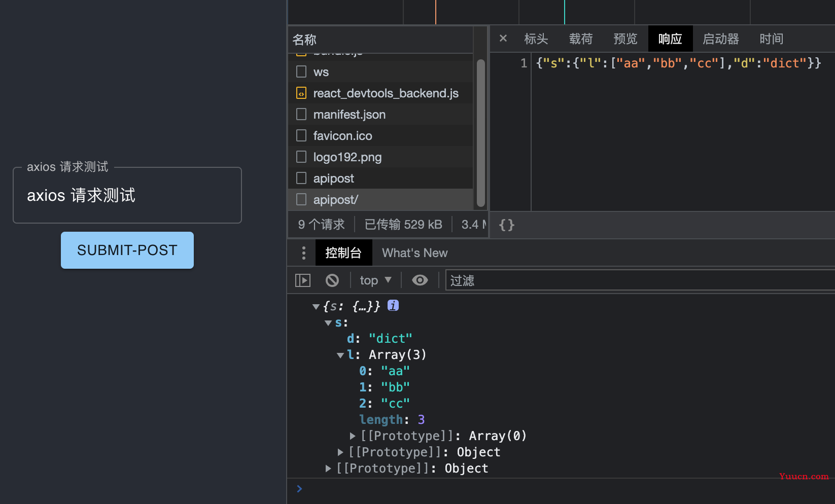Image resolution: width=835 pixels, height=504 pixels.
Task: Click the axios 请求测试 text field
Action: [127, 195]
